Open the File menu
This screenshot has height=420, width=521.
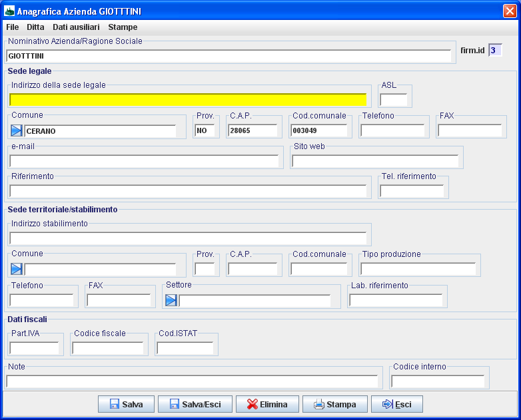click(13, 27)
